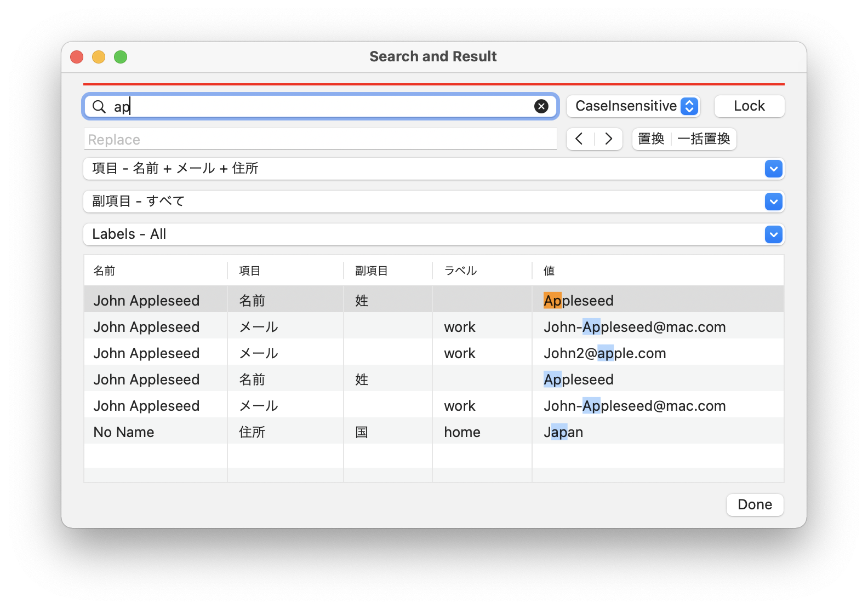Click the green zoom window button
Screen dimensions: 868x609
(x=121, y=57)
